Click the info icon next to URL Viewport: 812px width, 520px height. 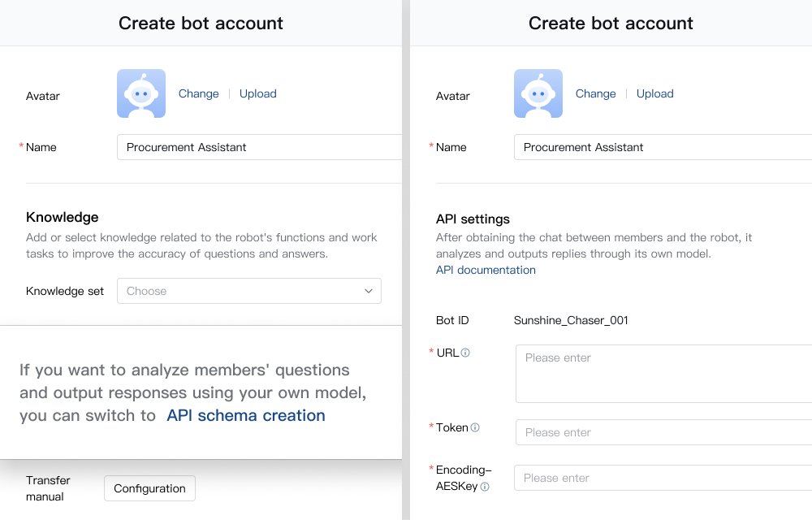click(465, 353)
